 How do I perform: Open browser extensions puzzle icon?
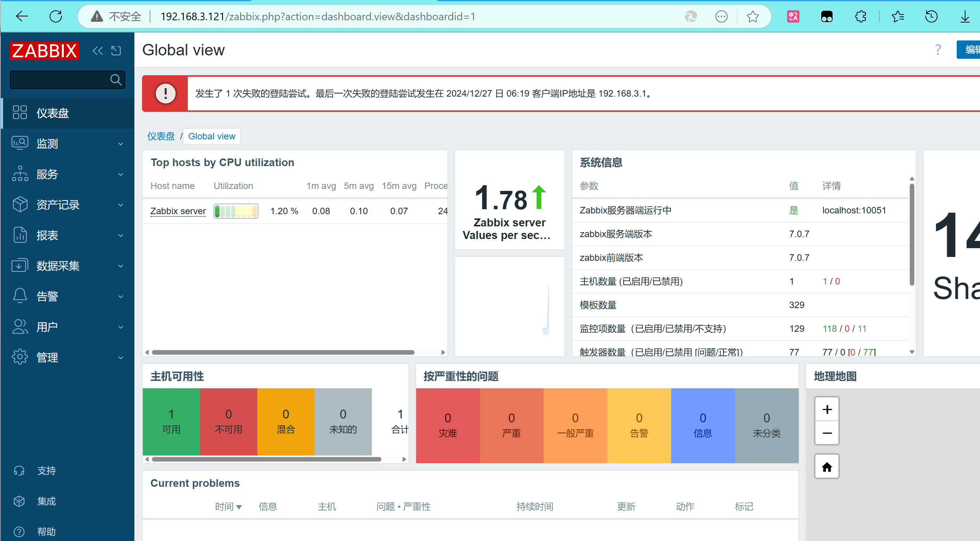861,16
